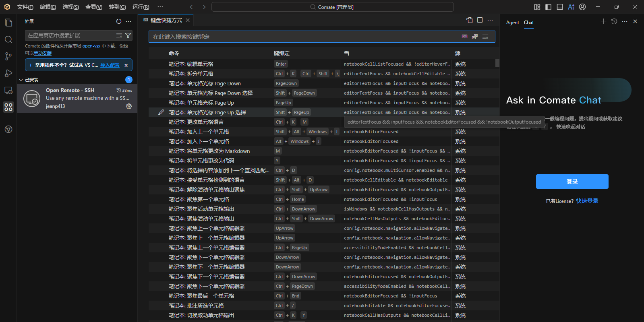Open Run and Debug view
This screenshot has width=644, height=322.
[x=8, y=73]
